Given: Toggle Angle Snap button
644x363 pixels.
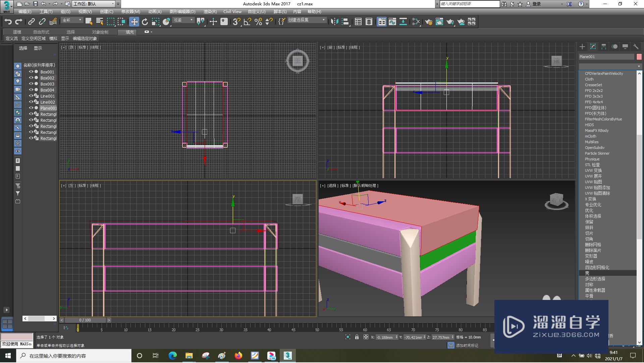Looking at the screenshot, I should pos(248,22).
